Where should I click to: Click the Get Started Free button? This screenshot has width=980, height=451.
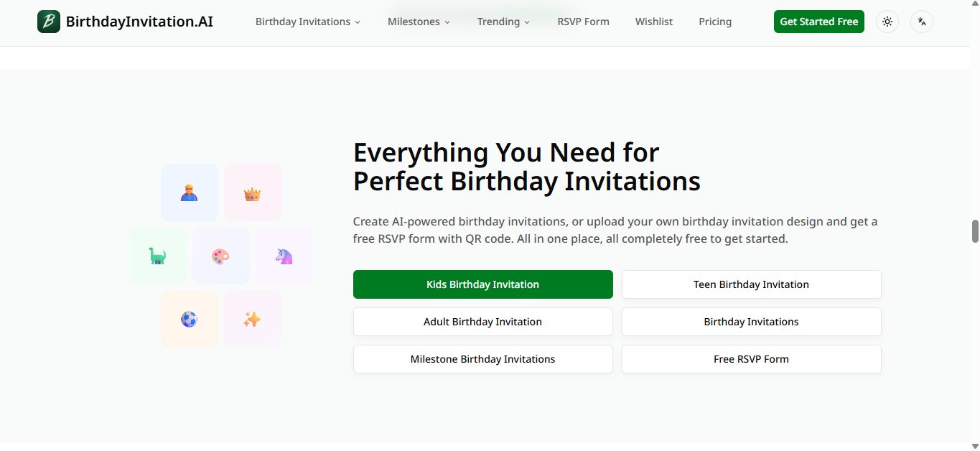tap(818, 22)
